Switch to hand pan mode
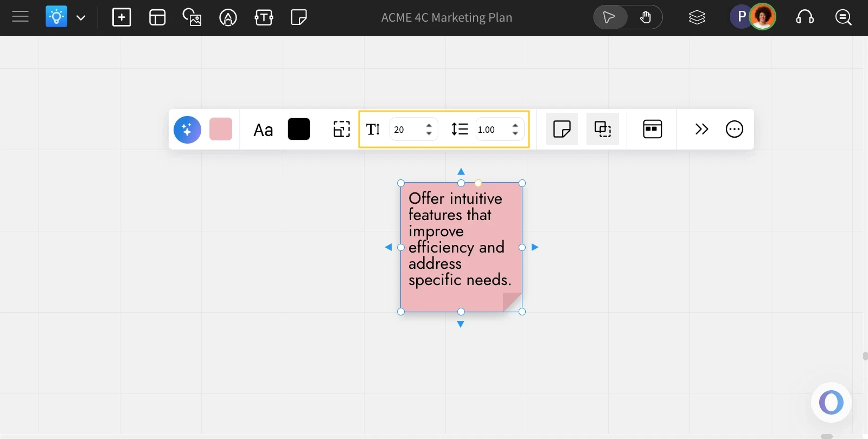The height and width of the screenshot is (439, 868). coord(646,17)
